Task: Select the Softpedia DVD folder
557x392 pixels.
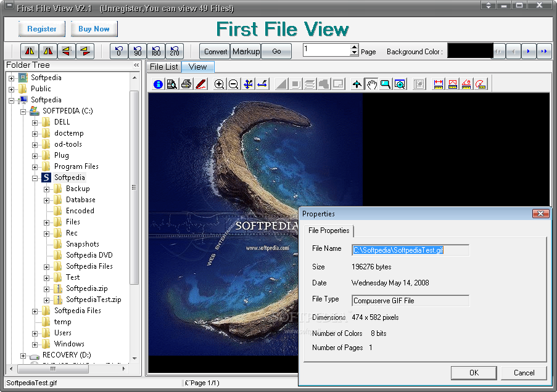Action: 89,255
